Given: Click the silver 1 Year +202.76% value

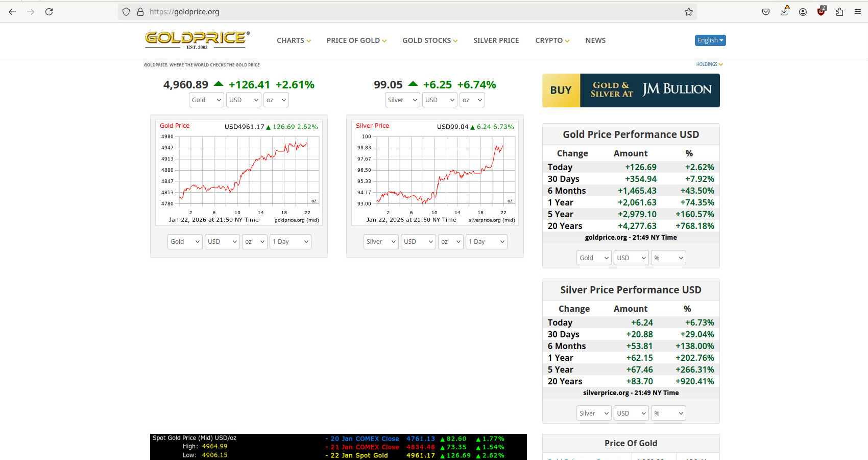Looking at the screenshot, I should (695, 358).
